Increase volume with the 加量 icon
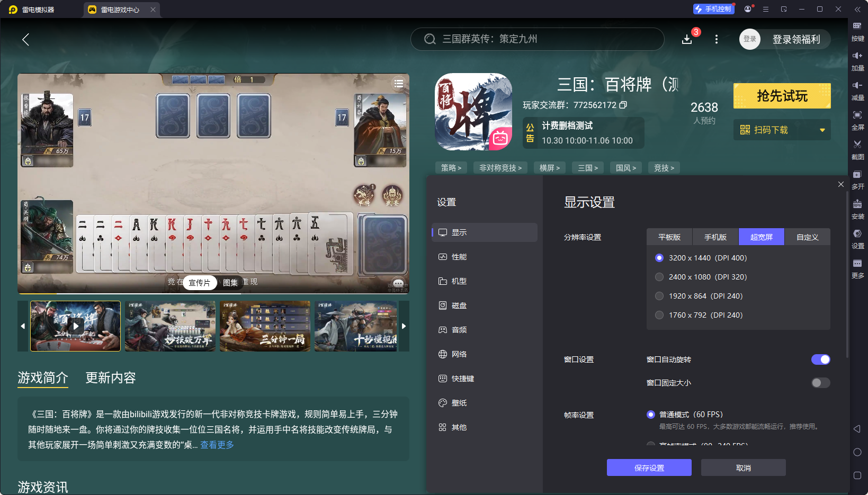The height and width of the screenshot is (495, 868). pyautogui.click(x=858, y=61)
